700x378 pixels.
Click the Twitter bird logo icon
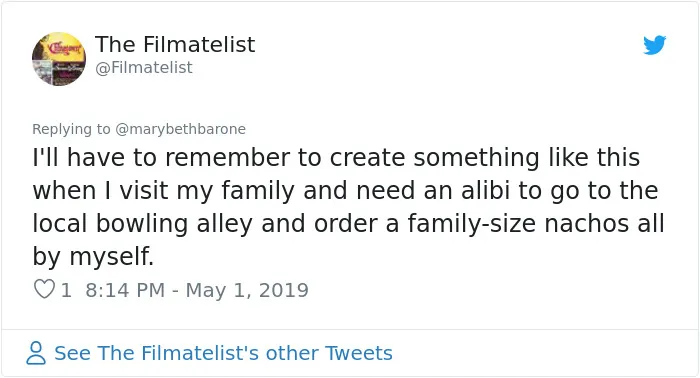[x=654, y=45]
